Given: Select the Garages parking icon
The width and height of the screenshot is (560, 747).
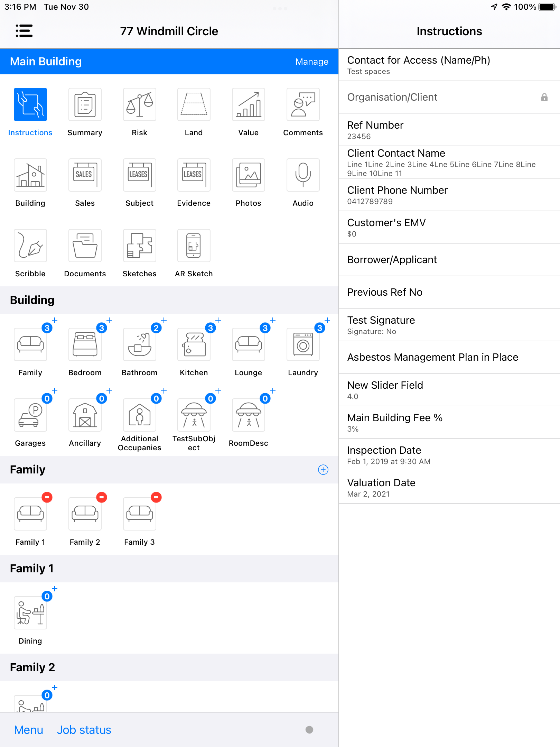Looking at the screenshot, I should pos(30,415).
